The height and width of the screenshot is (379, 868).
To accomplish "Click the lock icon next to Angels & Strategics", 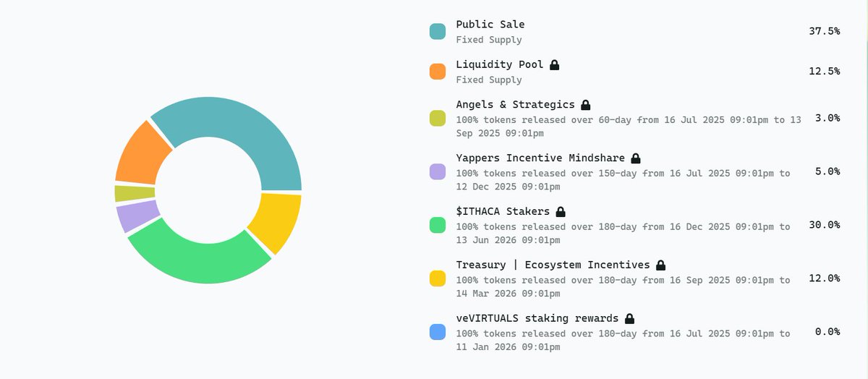I will [586, 104].
